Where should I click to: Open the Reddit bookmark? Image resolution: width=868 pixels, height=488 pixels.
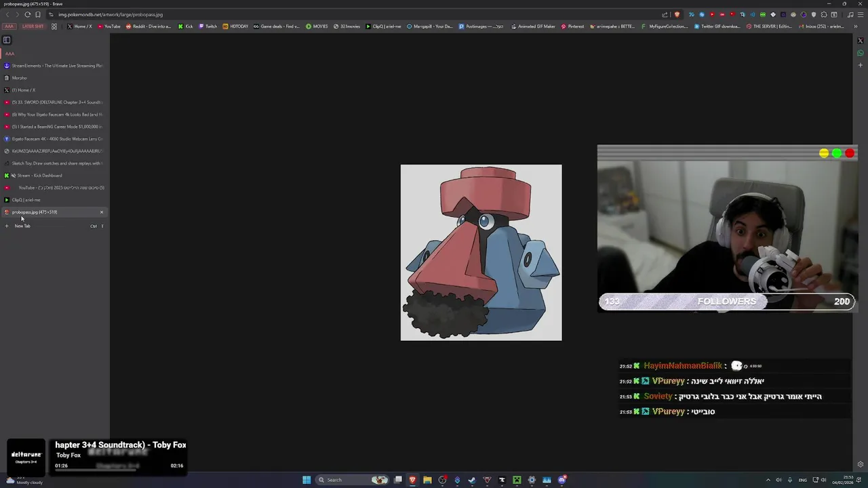(149, 26)
